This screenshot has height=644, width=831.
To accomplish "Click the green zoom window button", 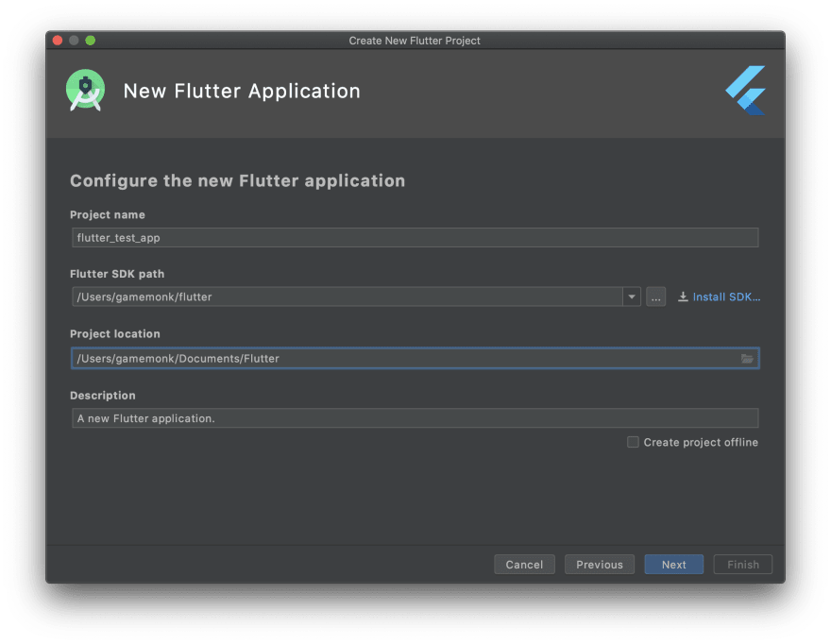I will pos(90,41).
